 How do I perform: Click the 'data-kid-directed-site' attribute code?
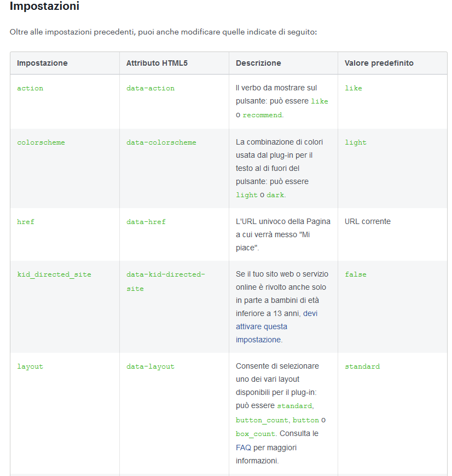pos(166,282)
